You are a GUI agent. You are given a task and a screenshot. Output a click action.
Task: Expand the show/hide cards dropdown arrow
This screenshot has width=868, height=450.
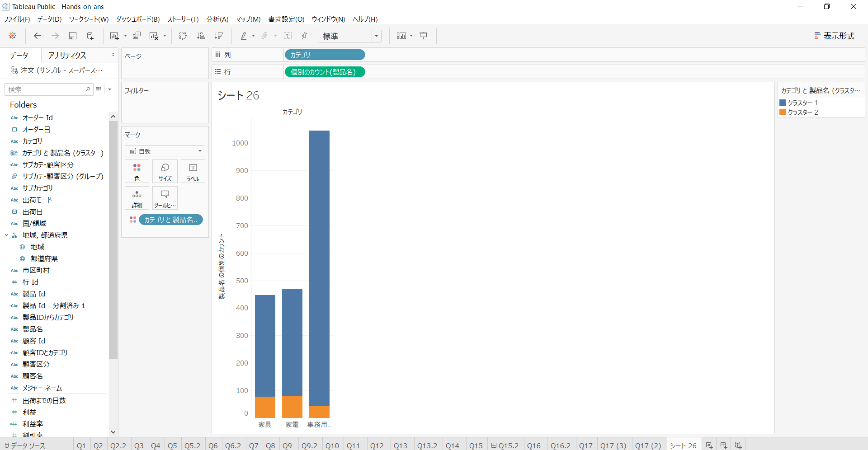point(411,36)
